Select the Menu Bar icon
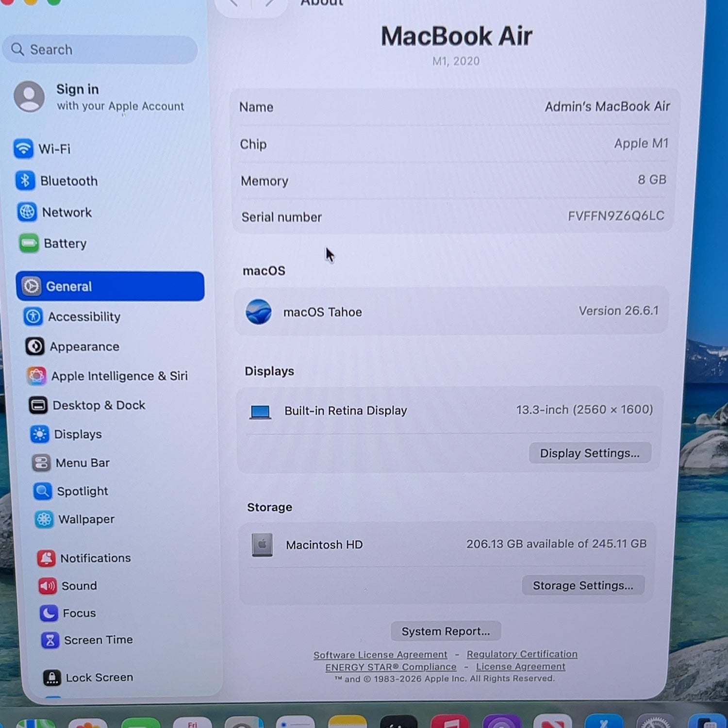 [x=41, y=463]
